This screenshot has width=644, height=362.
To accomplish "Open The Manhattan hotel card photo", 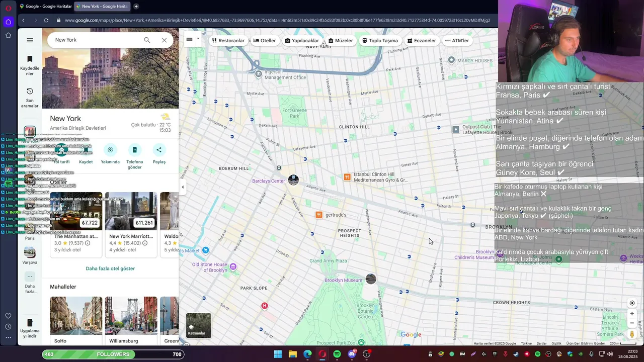I will 76,211.
